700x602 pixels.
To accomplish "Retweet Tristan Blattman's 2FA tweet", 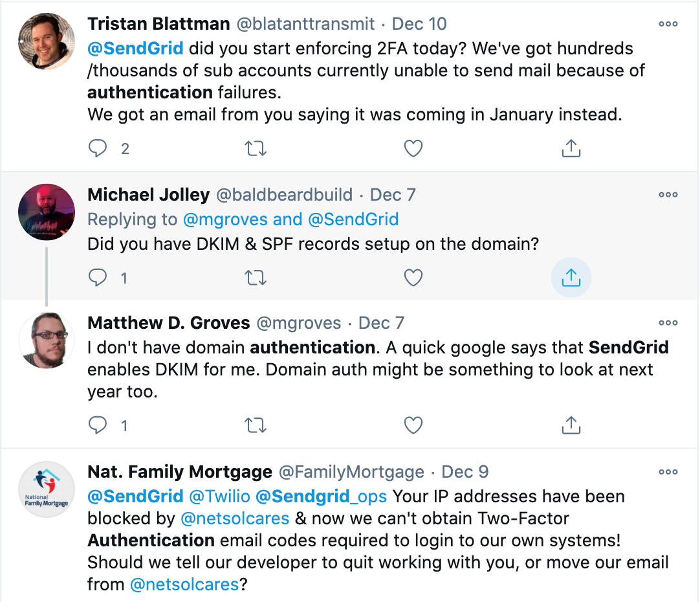I will coord(256,149).
